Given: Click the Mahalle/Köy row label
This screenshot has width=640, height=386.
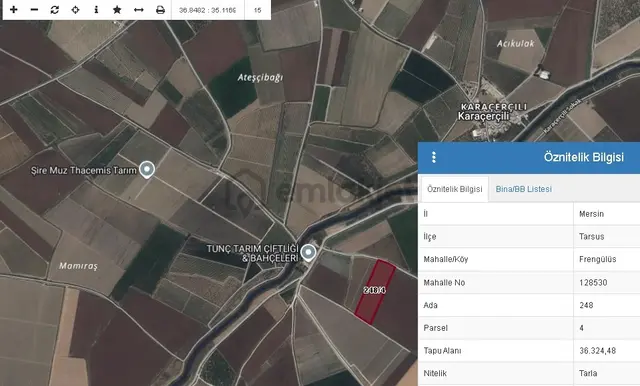Looking at the screenshot, I should click(x=446, y=259).
